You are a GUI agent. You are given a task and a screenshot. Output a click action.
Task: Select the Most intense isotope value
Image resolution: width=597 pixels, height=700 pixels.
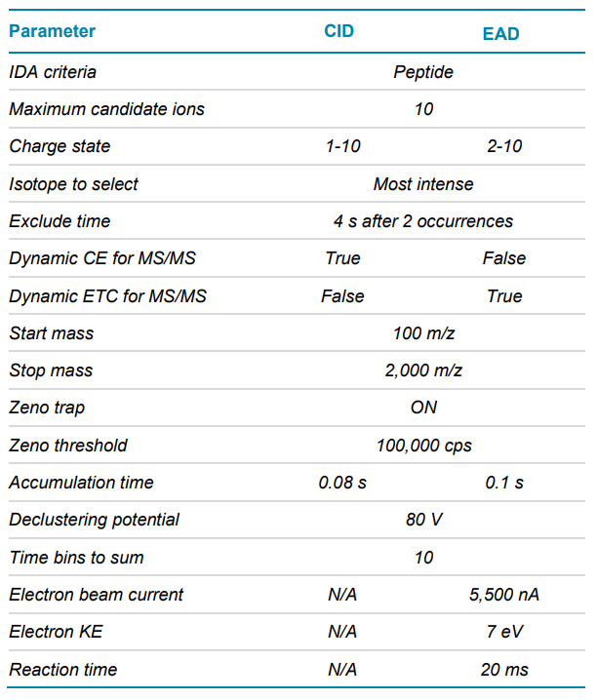click(x=423, y=184)
